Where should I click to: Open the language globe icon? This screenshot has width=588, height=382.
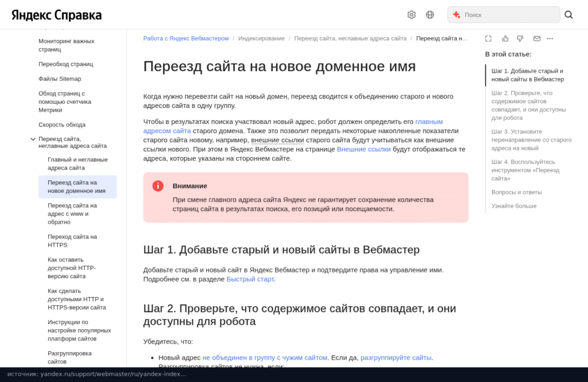click(x=430, y=14)
